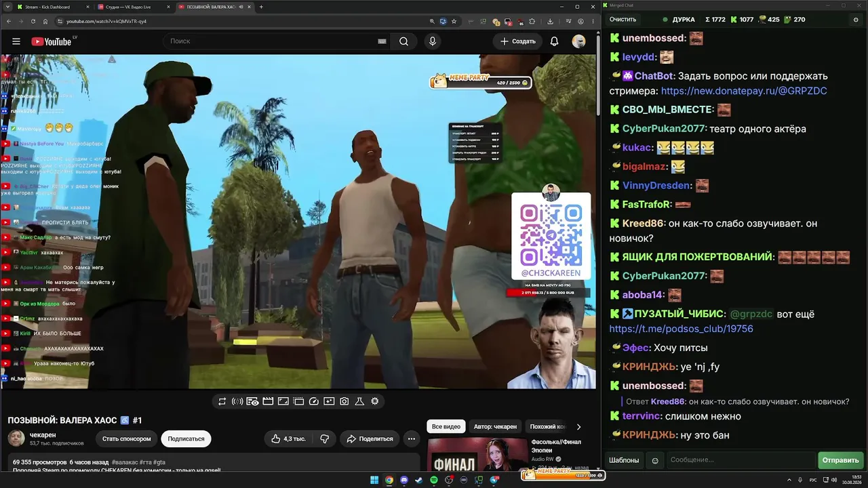Open the t.me/podsos_club link in chat

(x=681, y=329)
